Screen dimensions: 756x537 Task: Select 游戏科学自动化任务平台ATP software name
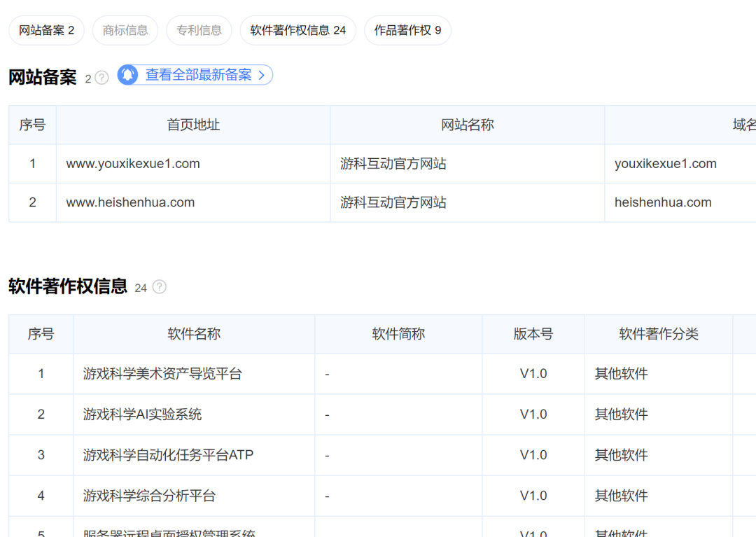click(168, 455)
